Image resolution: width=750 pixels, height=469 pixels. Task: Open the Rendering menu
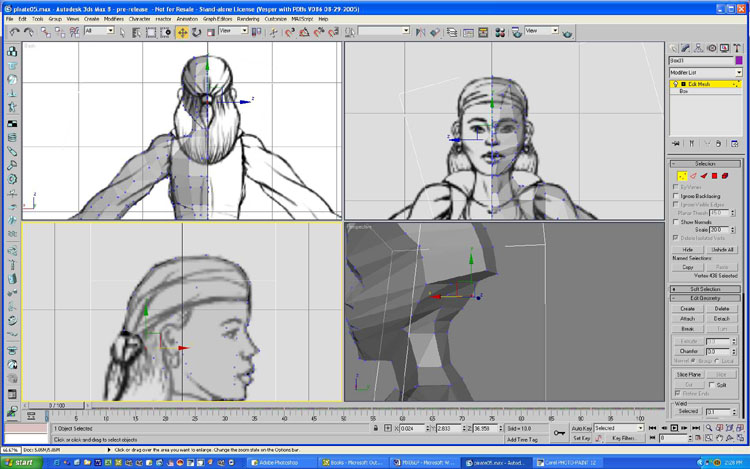coord(248,18)
